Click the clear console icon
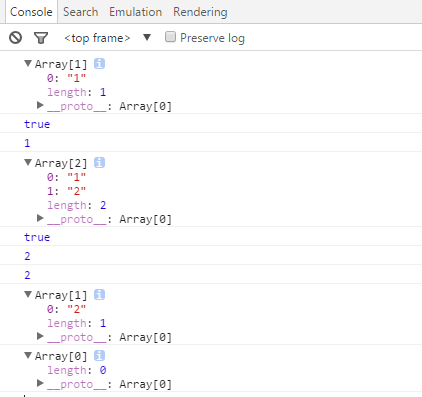Viewport: 422px width, 397px height. tap(15, 38)
